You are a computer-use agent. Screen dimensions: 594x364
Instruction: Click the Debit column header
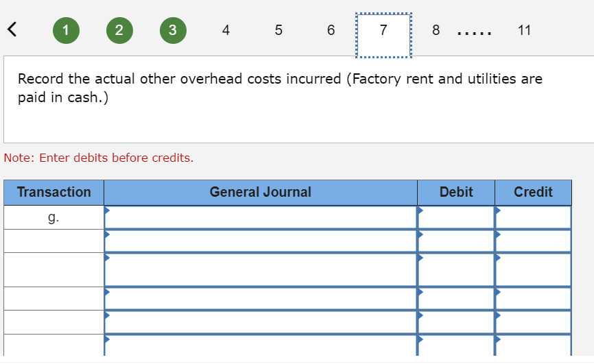pos(456,193)
